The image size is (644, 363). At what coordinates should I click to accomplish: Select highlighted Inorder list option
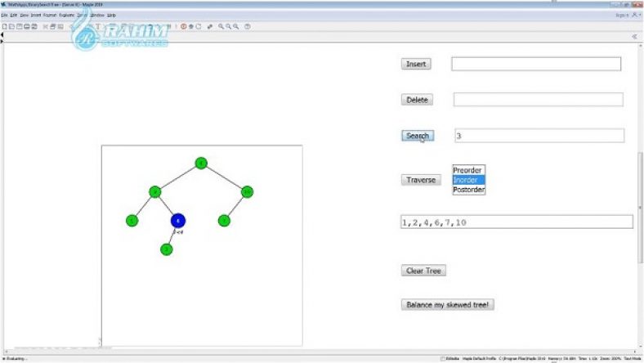pos(468,180)
